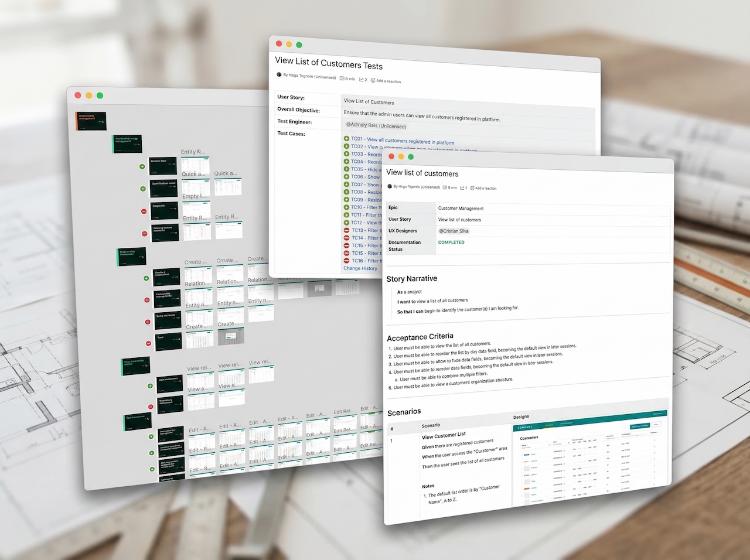Viewport: 750px width, 560px height.
Task: Select the second tab in the teal design header
Action: point(566,423)
